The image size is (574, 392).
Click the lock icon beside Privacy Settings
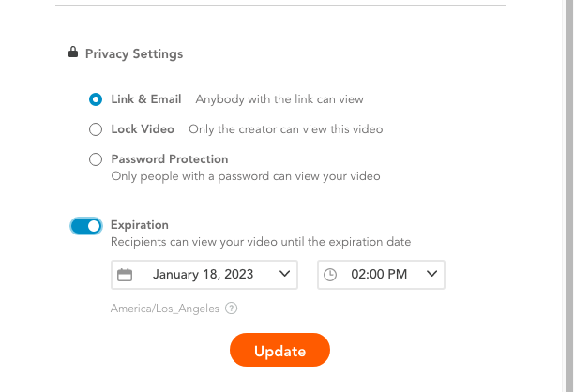coord(73,52)
